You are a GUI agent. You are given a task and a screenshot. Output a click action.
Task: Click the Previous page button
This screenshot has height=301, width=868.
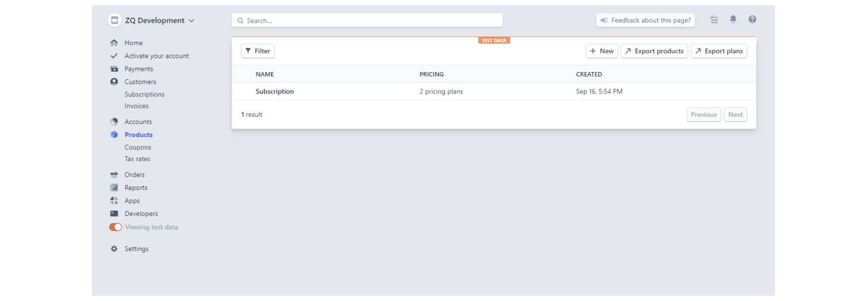[x=704, y=114]
